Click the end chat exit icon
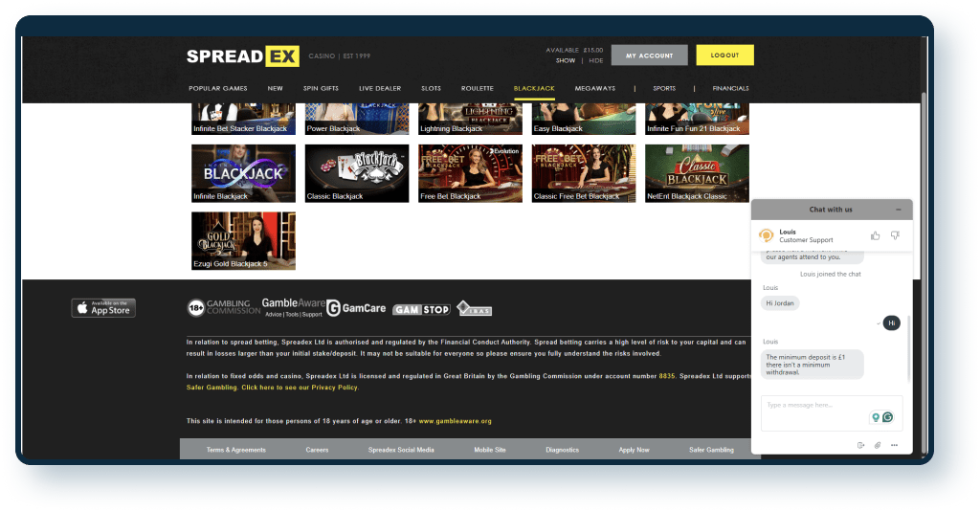The height and width of the screenshot is (511, 980). [x=860, y=445]
